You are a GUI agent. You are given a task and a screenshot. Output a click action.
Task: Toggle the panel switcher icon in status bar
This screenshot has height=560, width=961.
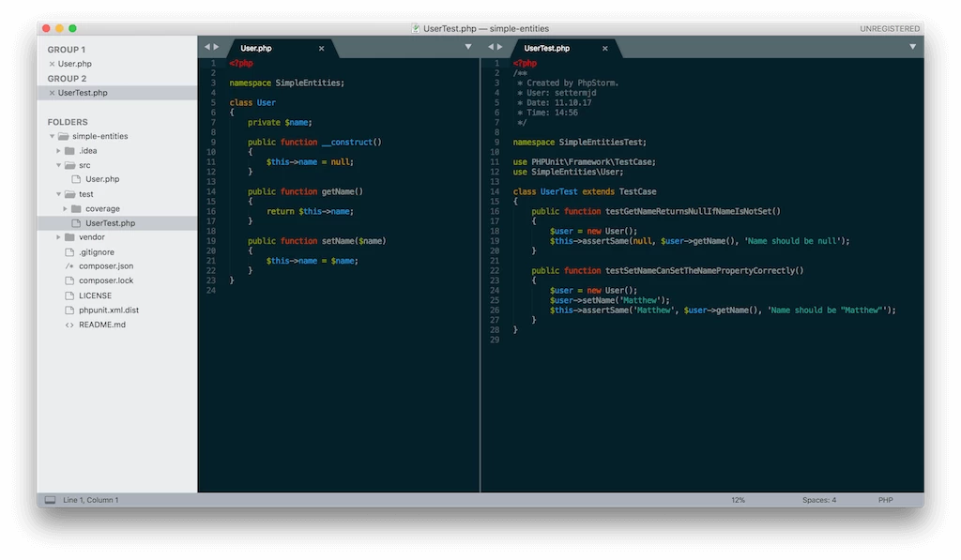[x=50, y=500]
